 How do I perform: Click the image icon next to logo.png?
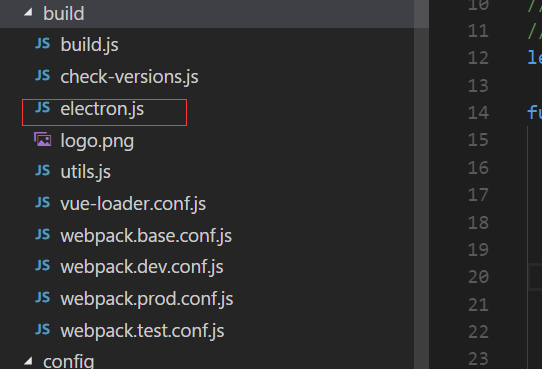[43, 139]
